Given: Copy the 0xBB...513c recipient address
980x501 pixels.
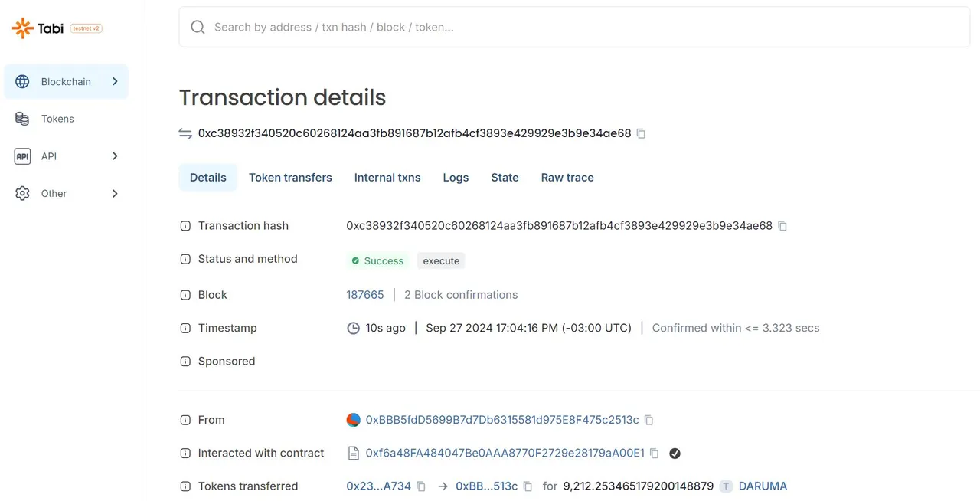Looking at the screenshot, I should point(528,486).
